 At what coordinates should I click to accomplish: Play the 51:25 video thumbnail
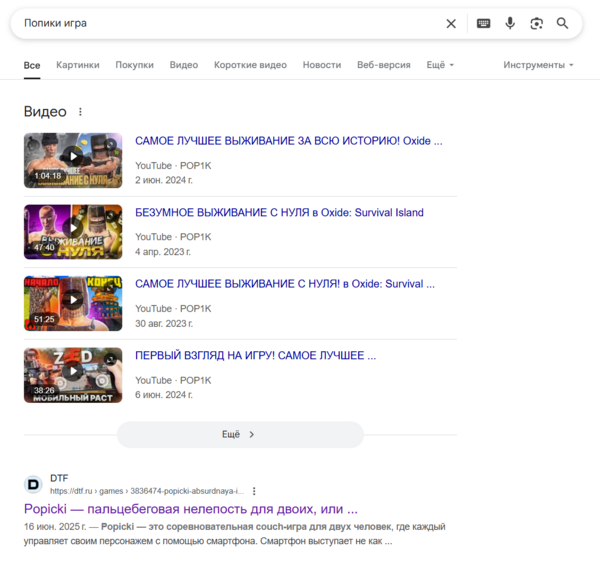73,303
